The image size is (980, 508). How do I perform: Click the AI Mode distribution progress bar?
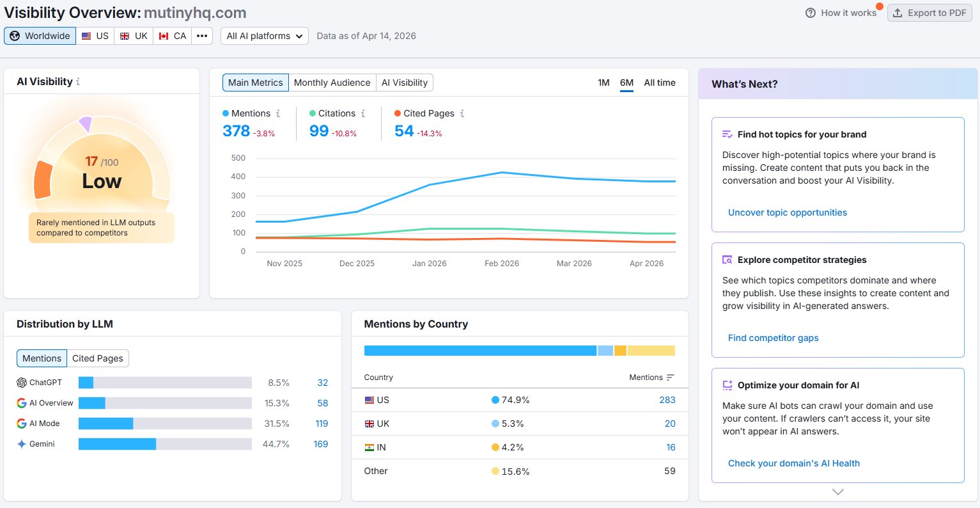[165, 424]
